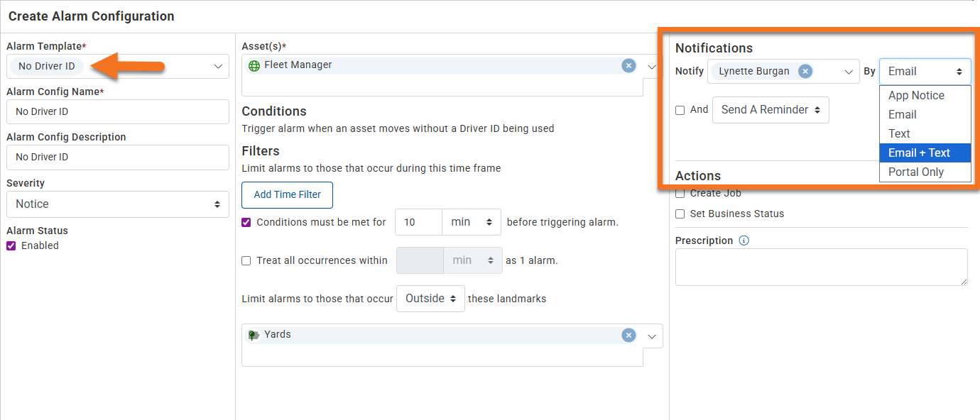The height and width of the screenshot is (420, 980).
Task: Select App Notice from the By list
Action: 925,96
